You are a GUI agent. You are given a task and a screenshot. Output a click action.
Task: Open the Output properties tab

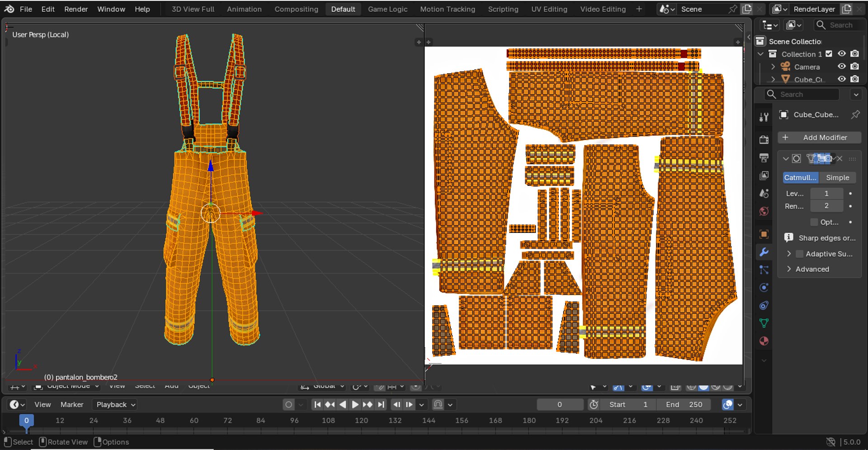tap(764, 158)
